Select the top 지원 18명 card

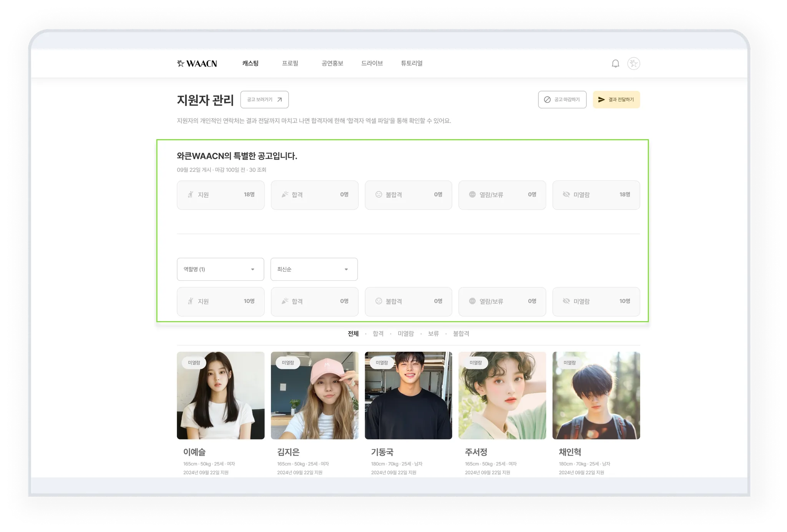coord(220,195)
